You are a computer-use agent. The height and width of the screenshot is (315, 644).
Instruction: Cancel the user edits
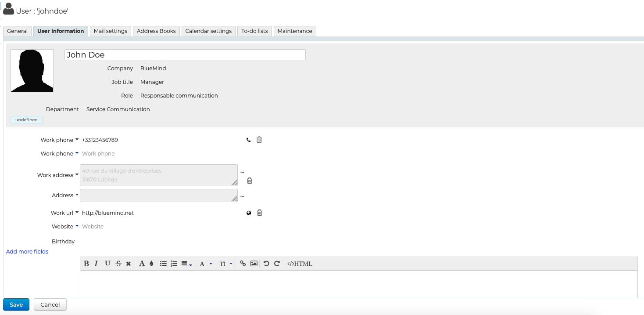point(50,304)
